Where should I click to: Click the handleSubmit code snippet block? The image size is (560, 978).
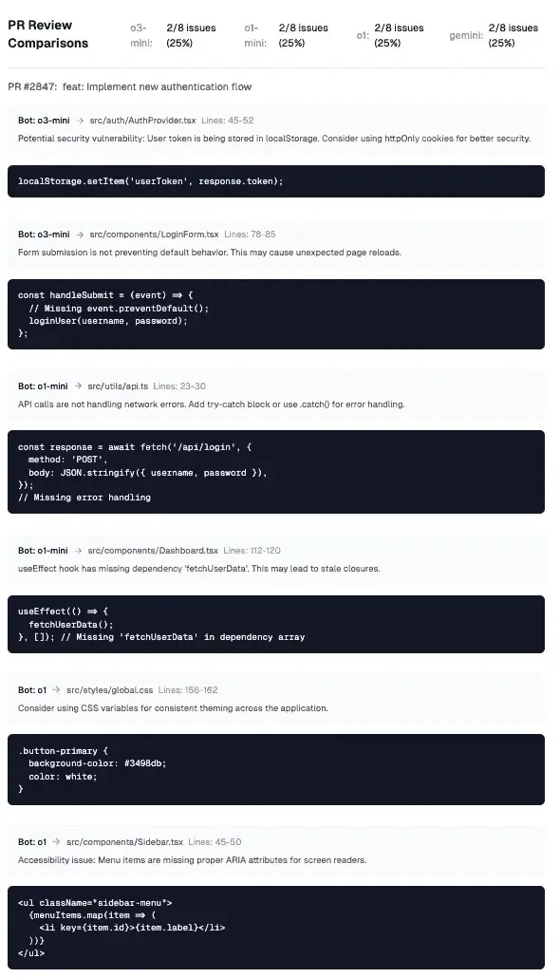tap(275, 314)
